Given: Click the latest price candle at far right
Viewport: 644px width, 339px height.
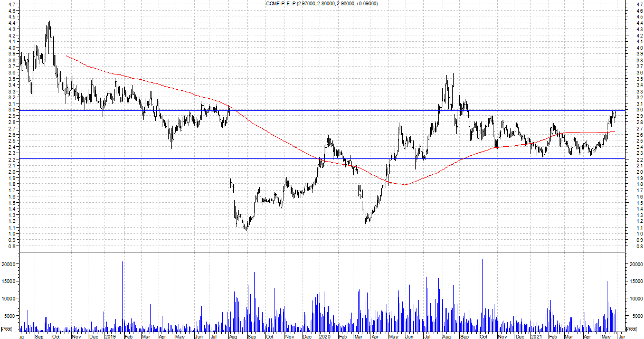Looking at the screenshot, I should click(x=614, y=114).
